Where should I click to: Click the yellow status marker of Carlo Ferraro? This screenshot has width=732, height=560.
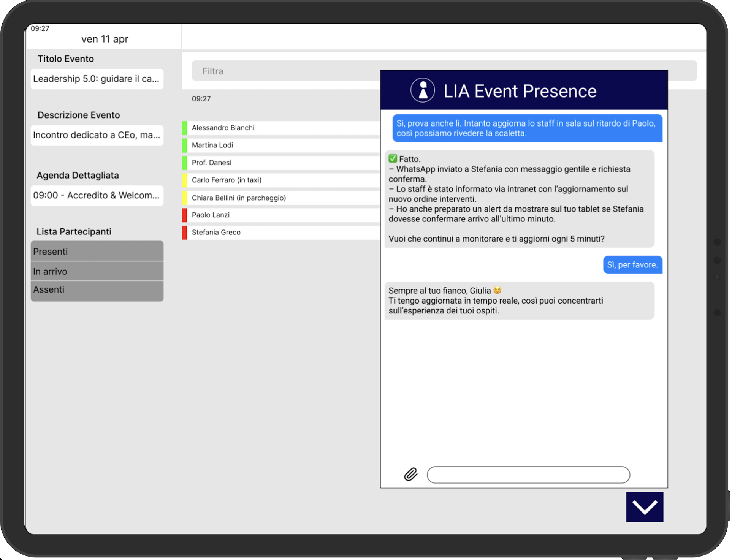tap(184, 180)
